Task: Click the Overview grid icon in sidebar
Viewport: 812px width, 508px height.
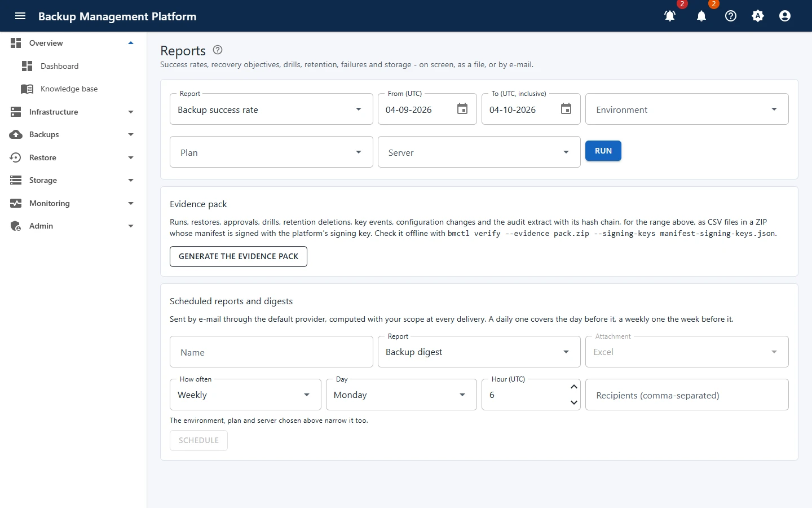Action: click(x=16, y=43)
